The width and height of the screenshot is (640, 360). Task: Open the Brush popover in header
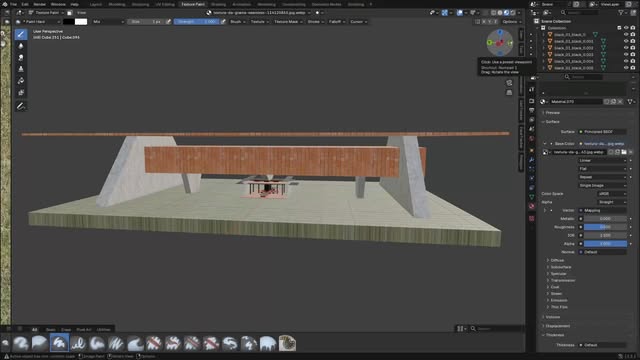pos(238,22)
